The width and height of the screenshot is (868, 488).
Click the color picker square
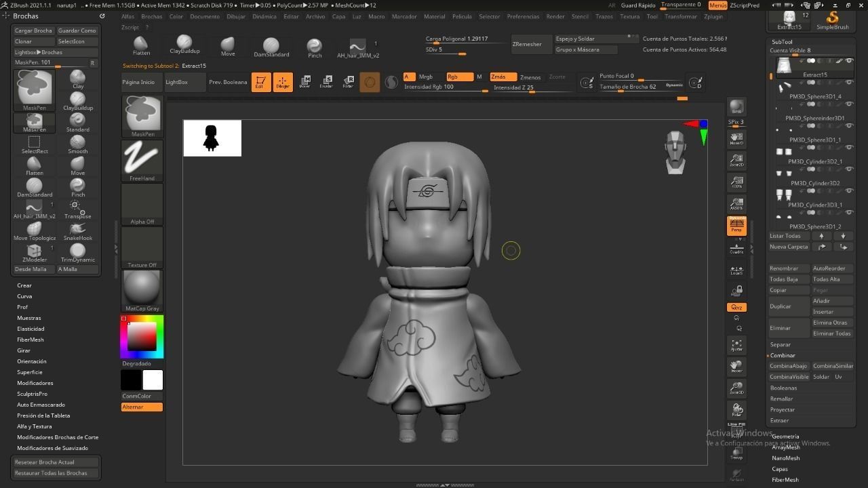(142, 336)
